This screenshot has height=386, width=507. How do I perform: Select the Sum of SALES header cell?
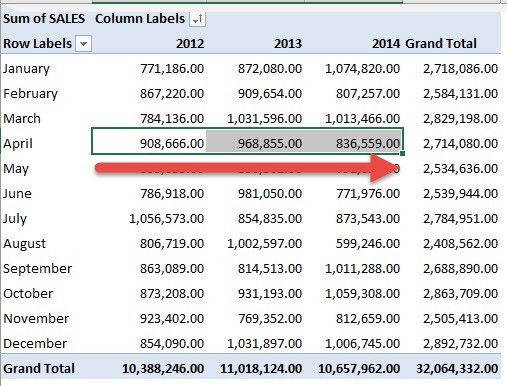(x=44, y=19)
